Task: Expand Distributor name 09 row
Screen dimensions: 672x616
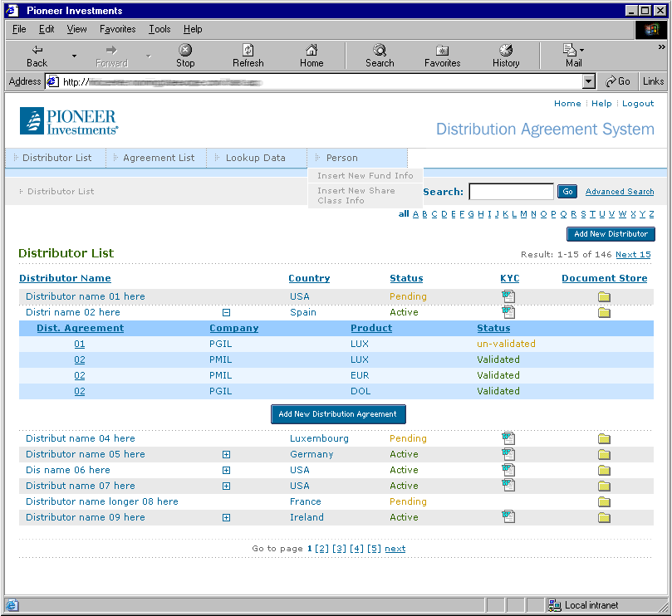Action: click(x=226, y=518)
